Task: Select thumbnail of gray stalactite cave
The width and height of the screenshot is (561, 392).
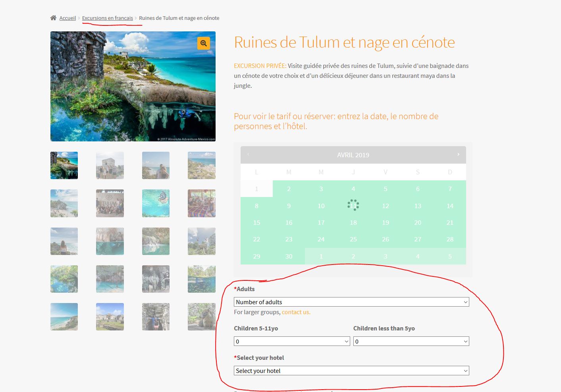Action: pyautogui.click(x=156, y=279)
